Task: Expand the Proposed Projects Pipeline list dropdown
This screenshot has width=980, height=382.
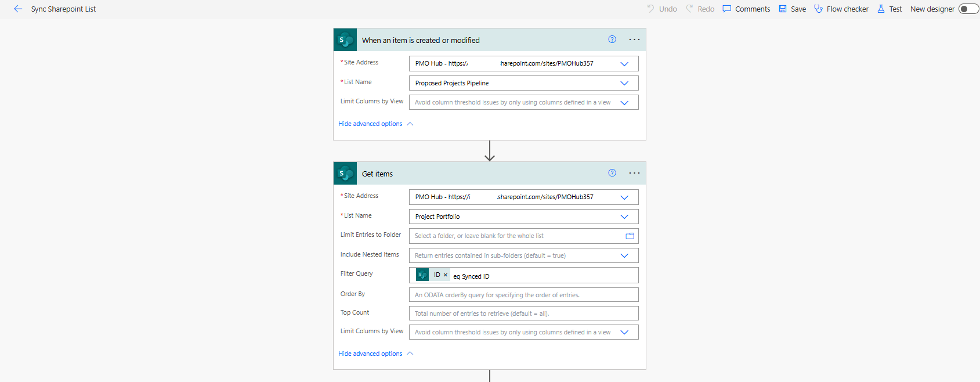Action: pos(624,84)
